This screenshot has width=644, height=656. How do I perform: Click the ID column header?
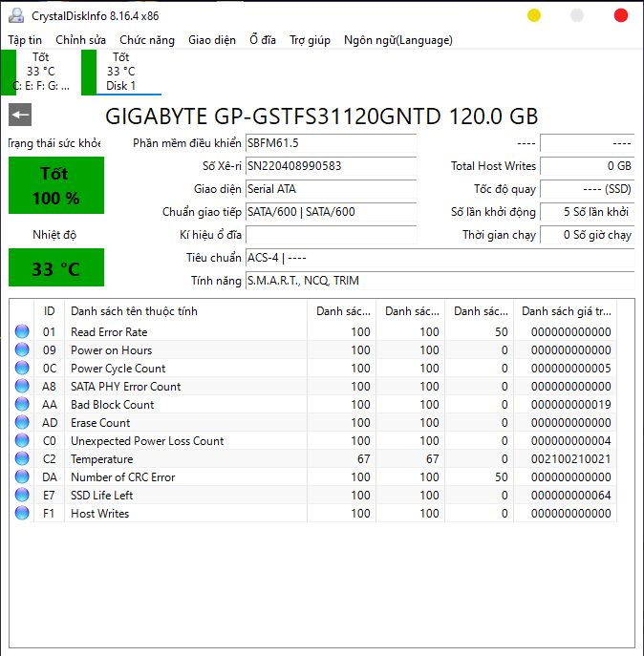point(50,311)
